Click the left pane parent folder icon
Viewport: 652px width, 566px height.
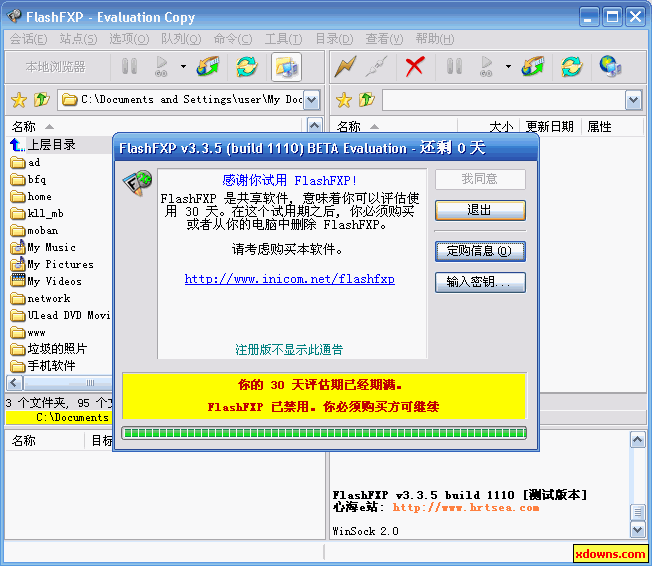(x=42, y=100)
